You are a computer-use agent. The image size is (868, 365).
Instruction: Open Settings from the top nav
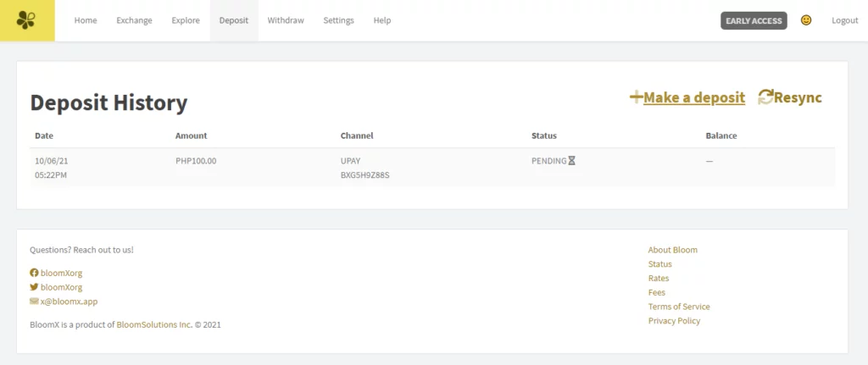(x=339, y=20)
